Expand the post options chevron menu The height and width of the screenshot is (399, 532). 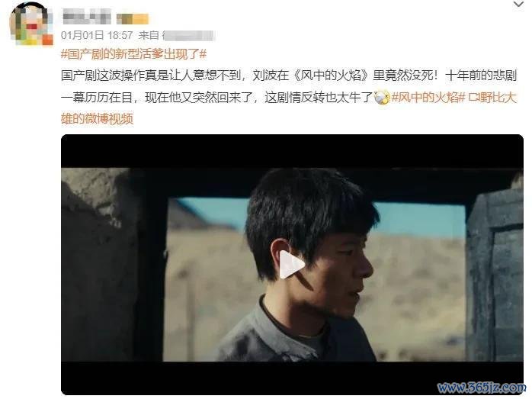[518, 5]
